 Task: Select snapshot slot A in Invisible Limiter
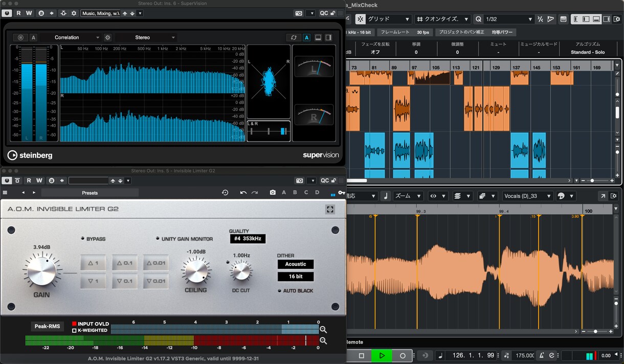pyautogui.click(x=284, y=193)
